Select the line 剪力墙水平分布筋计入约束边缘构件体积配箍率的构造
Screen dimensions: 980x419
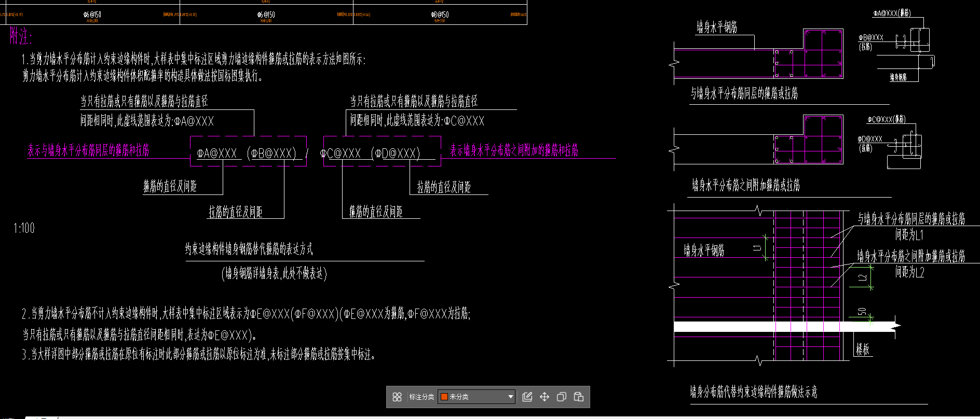[x=142, y=76]
